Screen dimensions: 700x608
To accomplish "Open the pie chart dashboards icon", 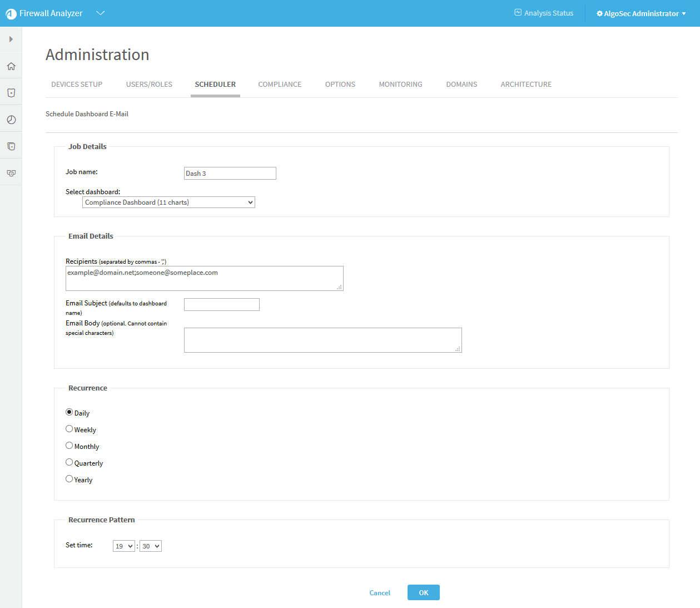I will coord(11,120).
